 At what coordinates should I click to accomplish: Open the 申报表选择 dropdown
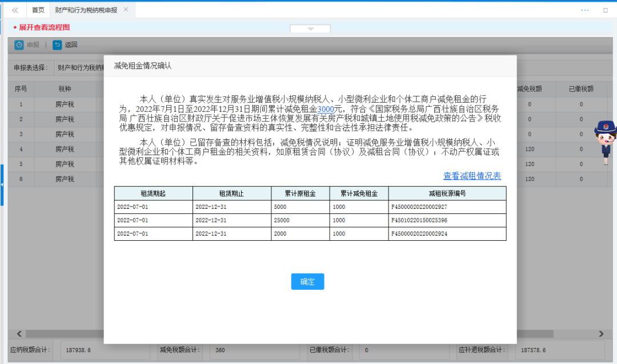80,68
